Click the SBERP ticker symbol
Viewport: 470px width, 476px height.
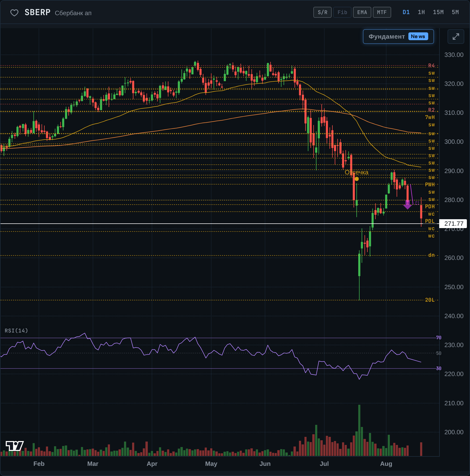pyautogui.click(x=38, y=12)
